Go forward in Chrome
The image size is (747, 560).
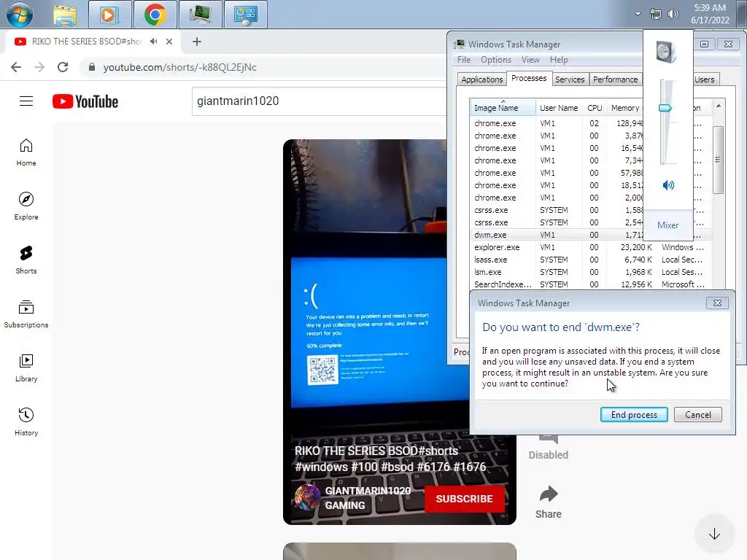[x=39, y=67]
